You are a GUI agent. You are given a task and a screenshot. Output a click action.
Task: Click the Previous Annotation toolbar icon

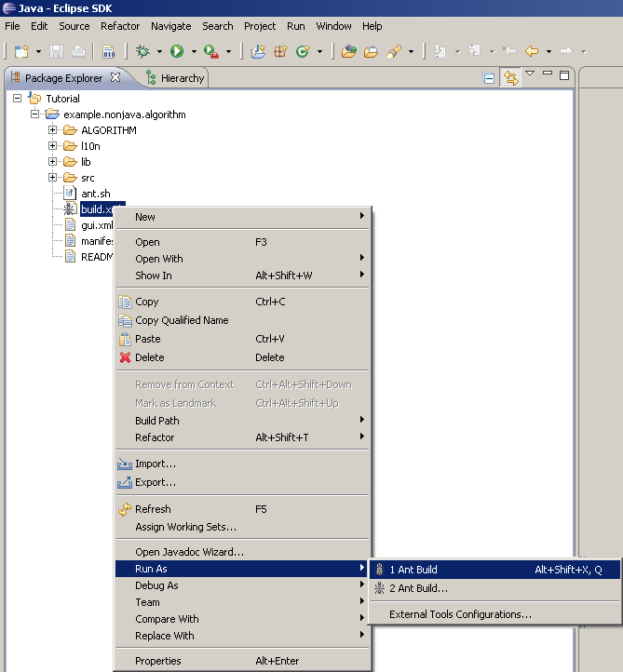point(474,51)
